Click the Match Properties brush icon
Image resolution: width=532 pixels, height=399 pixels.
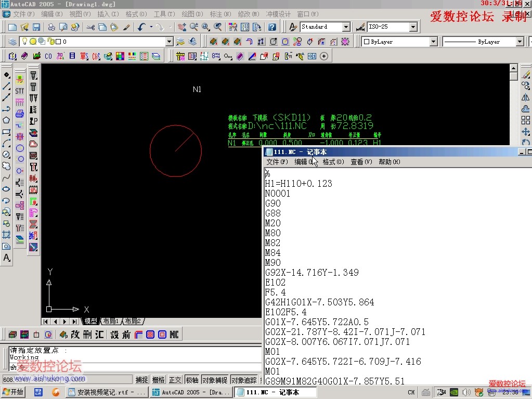pos(126,27)
